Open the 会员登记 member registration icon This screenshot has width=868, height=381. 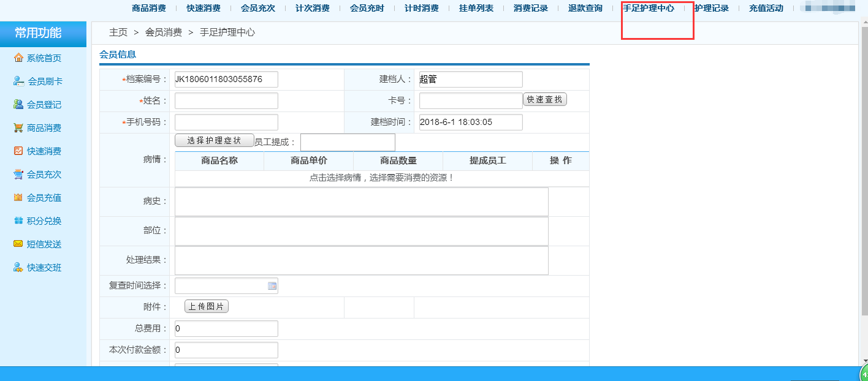point(39,104)
